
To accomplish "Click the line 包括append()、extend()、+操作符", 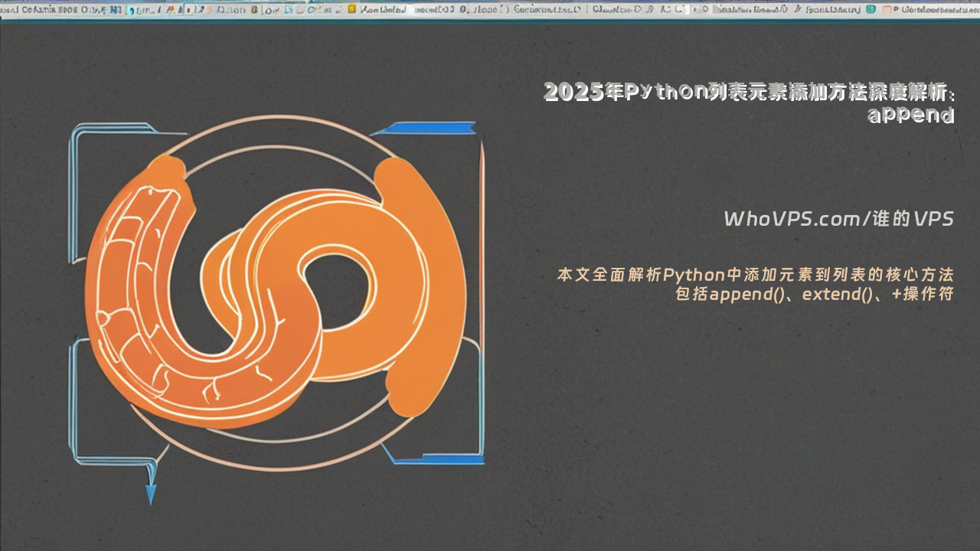I will (x=815, y=295).
